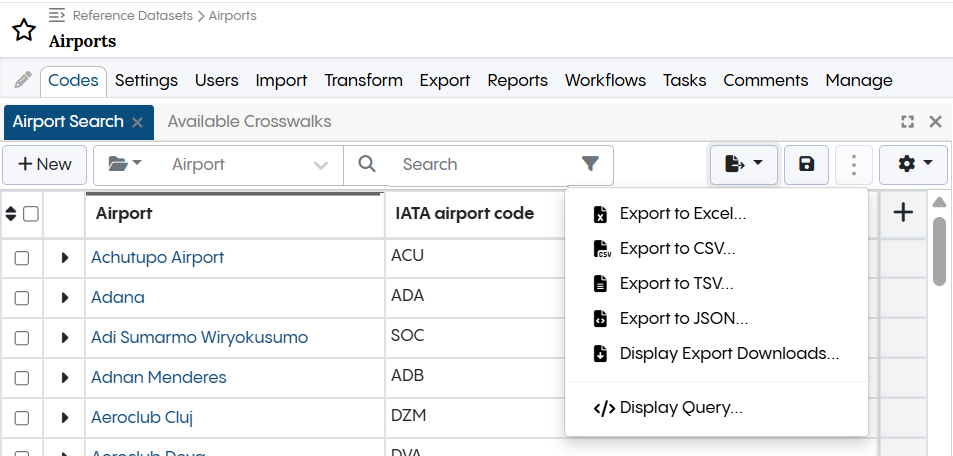Screen dimensions: 953x456
Task: Open the Aeroclub Cluj link
Action: point(142,418)
